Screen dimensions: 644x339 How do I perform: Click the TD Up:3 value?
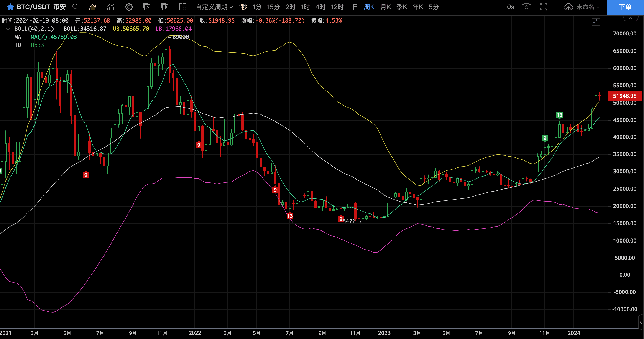coord(38,45)
